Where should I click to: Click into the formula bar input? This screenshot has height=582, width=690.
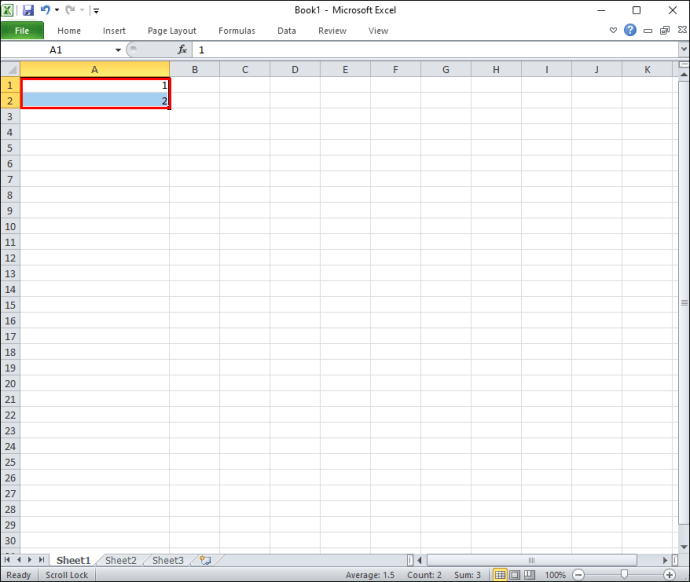436,50
